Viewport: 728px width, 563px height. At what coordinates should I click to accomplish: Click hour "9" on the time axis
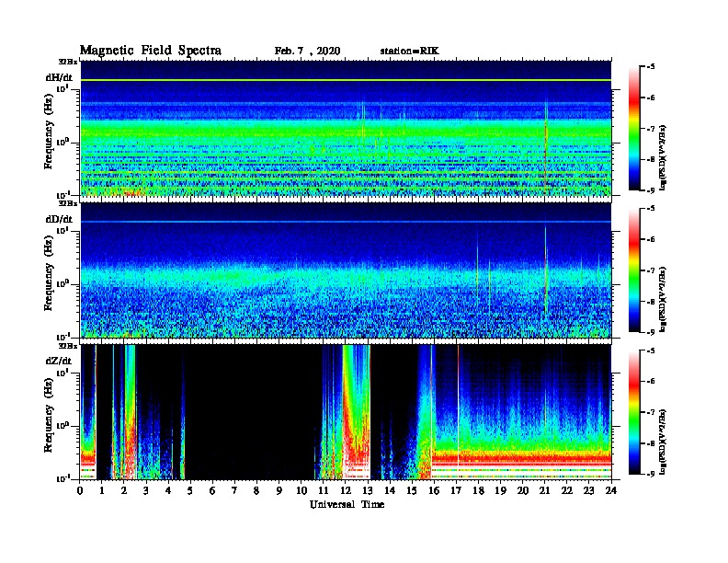pyautogui.click(x=279, y=491)
